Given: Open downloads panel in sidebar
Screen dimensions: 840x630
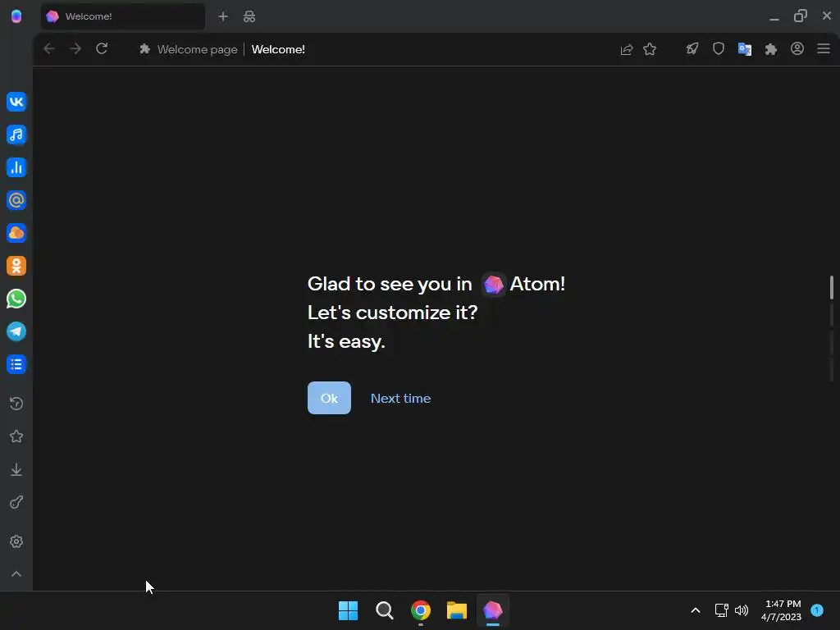Looking at the screenshot, I should tap(16, 469).
